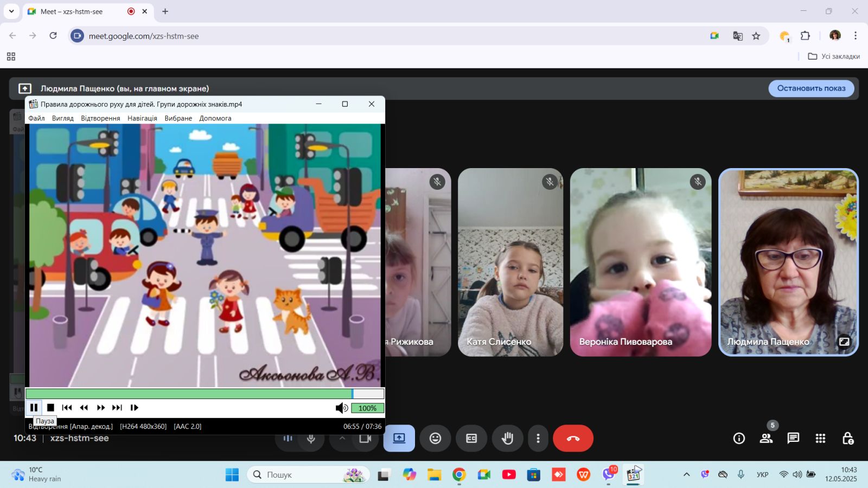The height and width of the screenshot is (488, 868).
Task: Open the Відтворення menu
Action: [100, 118]
